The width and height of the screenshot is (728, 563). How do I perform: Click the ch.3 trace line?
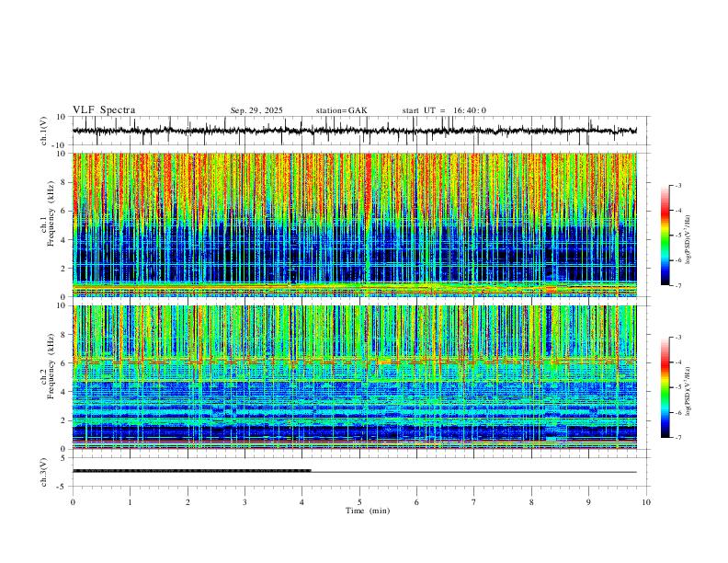click(x=355, y=471)
